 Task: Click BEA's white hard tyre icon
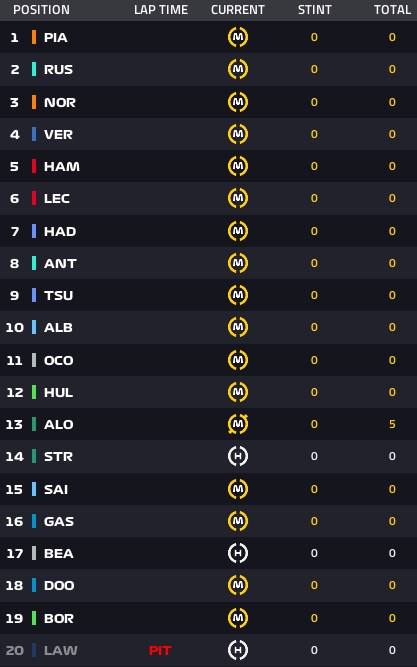(238, 553)
